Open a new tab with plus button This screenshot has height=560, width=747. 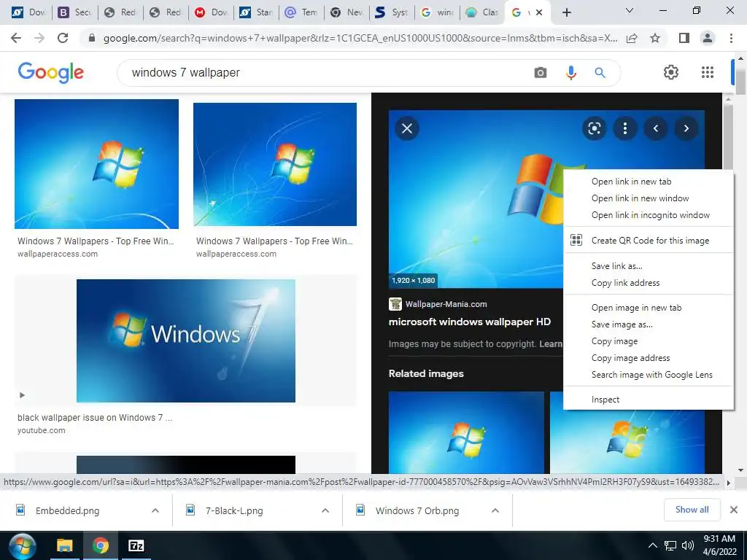(x=566, y=12)
